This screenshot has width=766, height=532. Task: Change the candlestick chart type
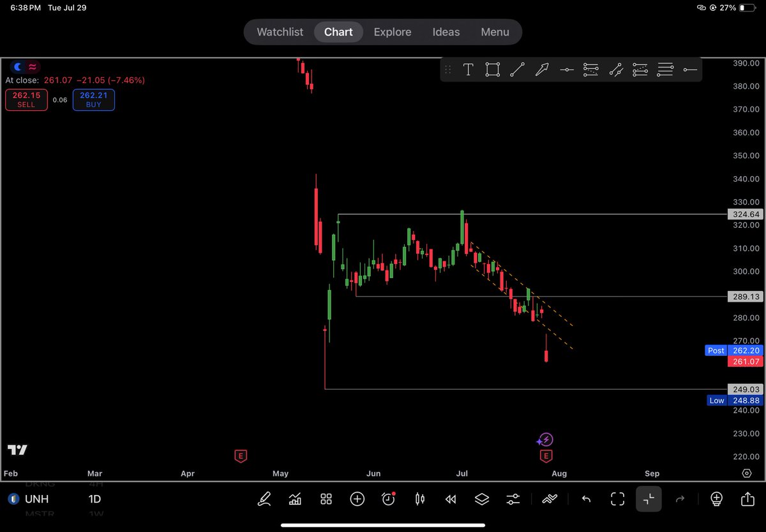[420, 499]
